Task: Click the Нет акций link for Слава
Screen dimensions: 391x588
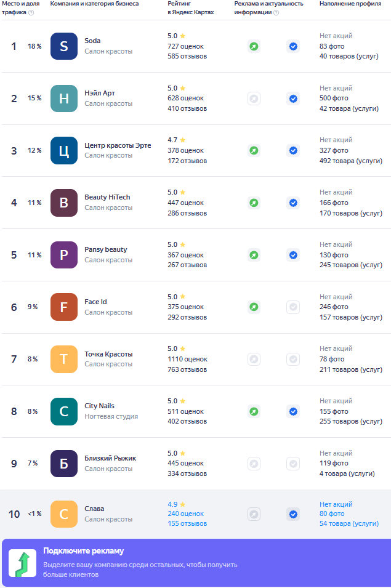Action: 336,504
